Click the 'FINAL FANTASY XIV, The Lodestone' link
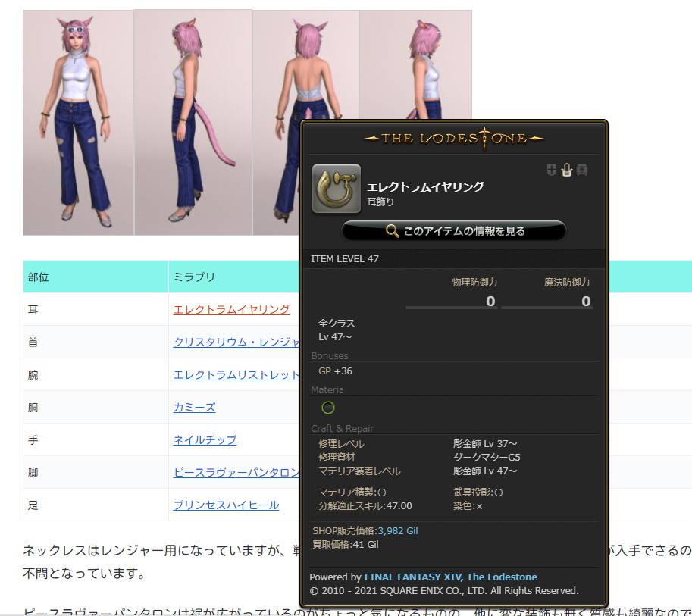 coord(450,577)
